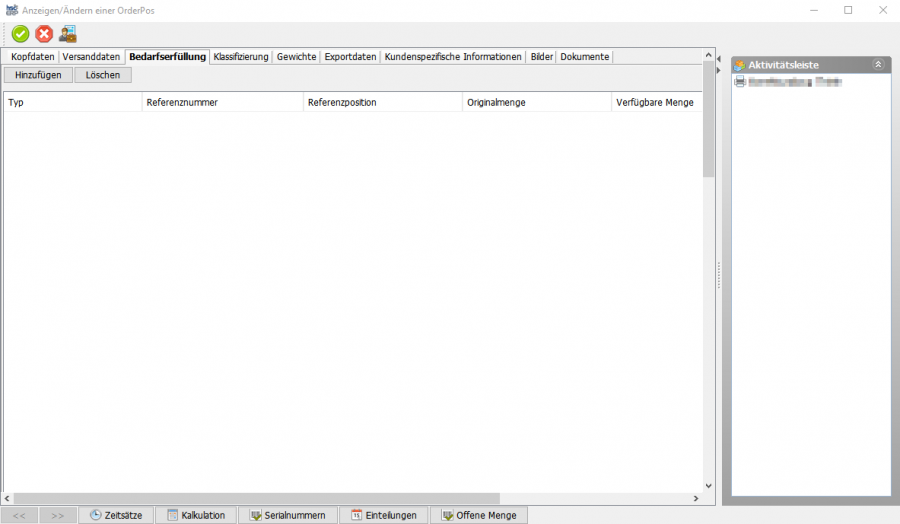Click the printer icon in Aktivitätsleiste
The height and width of the screenshot is (524, 900).
[739, 82]
